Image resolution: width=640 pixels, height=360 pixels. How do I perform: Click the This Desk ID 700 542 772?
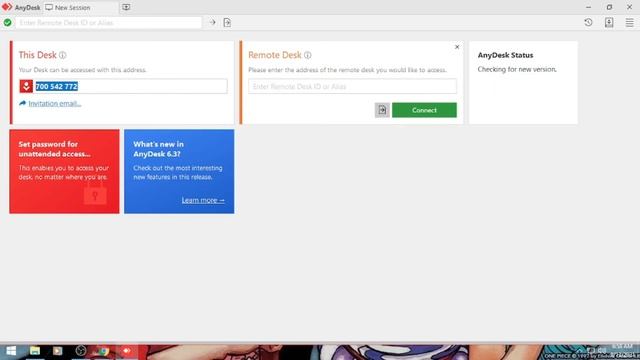pyautogui.click(x=56, y=86)
